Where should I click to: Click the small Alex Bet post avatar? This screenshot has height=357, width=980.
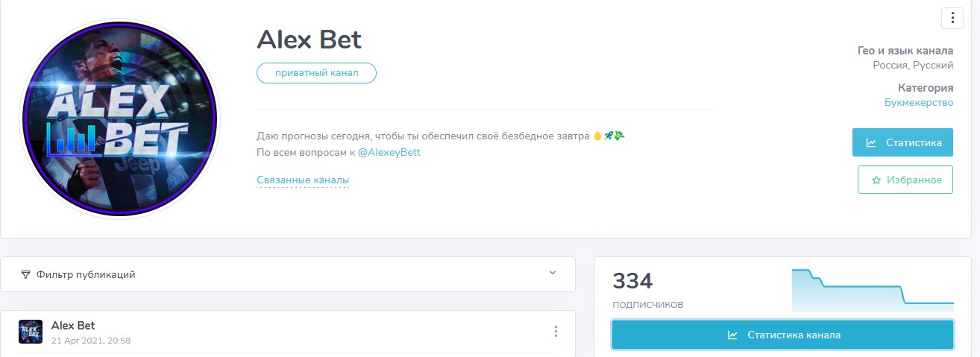point(30,332)
